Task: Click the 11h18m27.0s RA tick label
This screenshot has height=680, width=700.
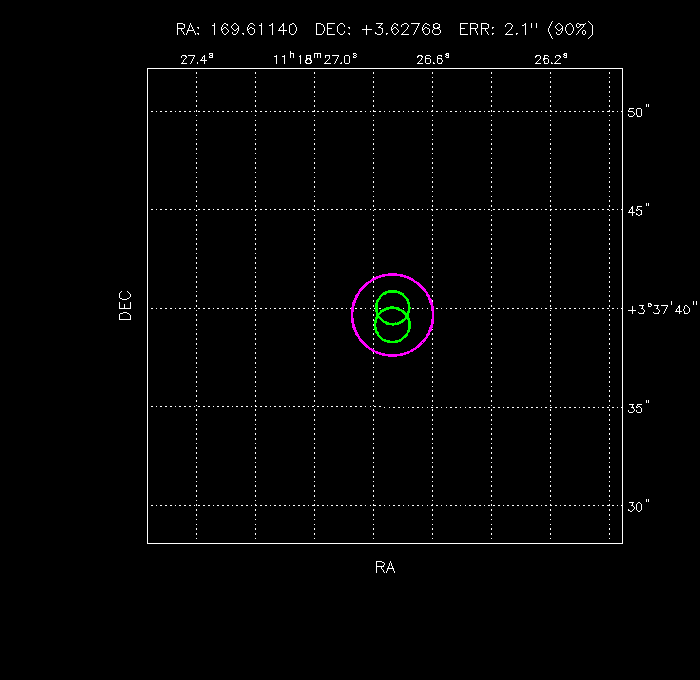Action: [315, 59]
